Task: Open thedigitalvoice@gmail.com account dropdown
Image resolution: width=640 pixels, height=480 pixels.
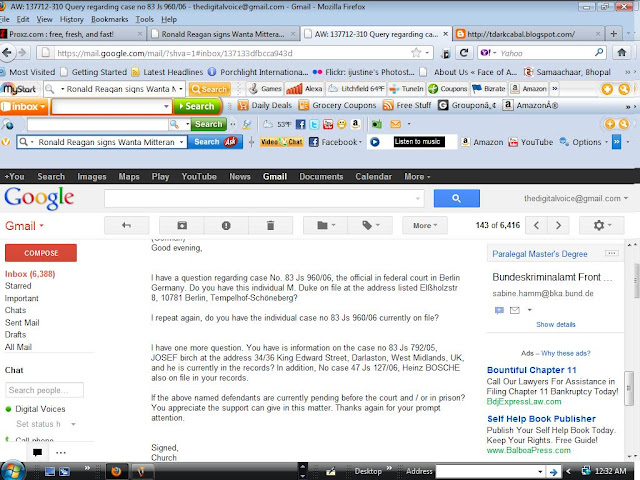Action: [x=576, y=198]
